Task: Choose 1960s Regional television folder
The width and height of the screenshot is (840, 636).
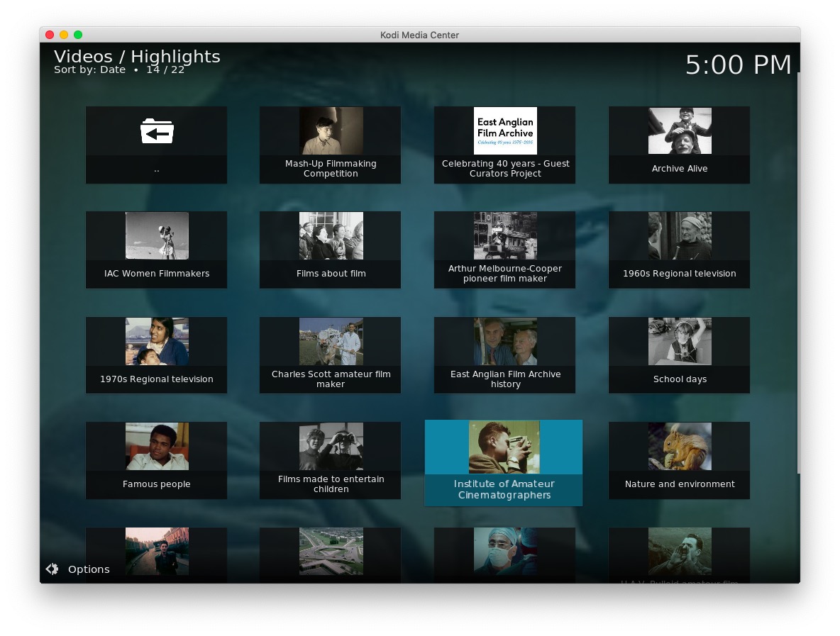Action: click(679, 250)
